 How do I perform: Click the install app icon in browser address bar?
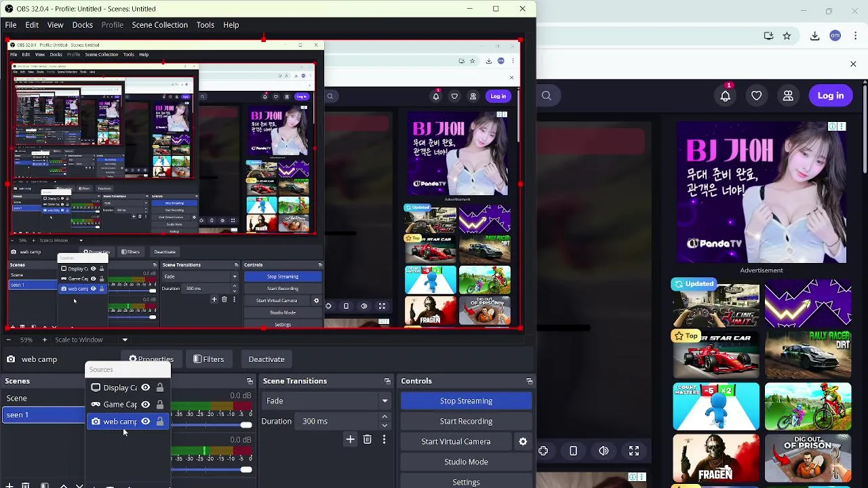pyautogui.click(x=768, y=36)
